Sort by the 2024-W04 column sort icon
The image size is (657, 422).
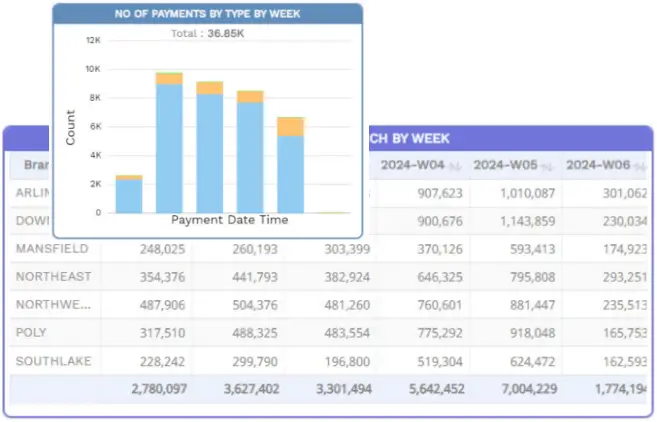[x=453, y=165]
